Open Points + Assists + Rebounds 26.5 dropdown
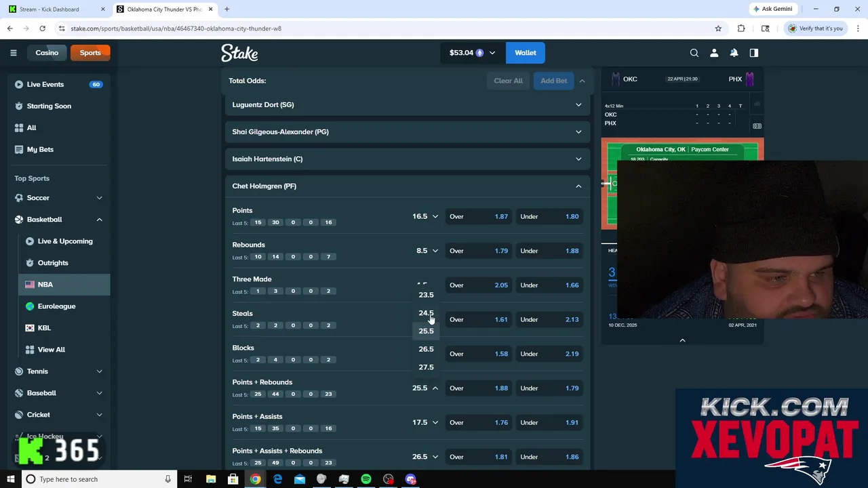This screenshot has width=868, height=488. click(425, 457)
